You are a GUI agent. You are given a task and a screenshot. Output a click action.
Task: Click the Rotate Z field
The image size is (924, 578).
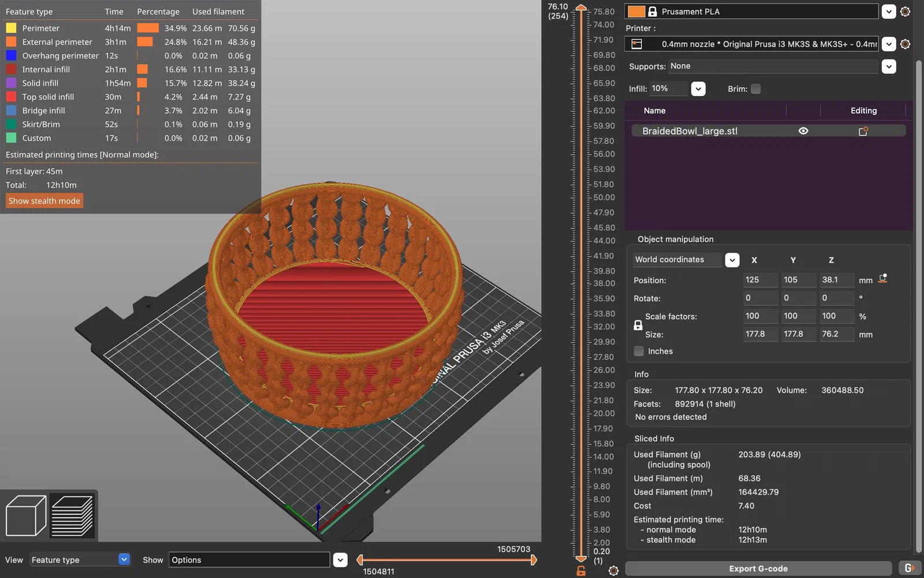tap(837, 298)
